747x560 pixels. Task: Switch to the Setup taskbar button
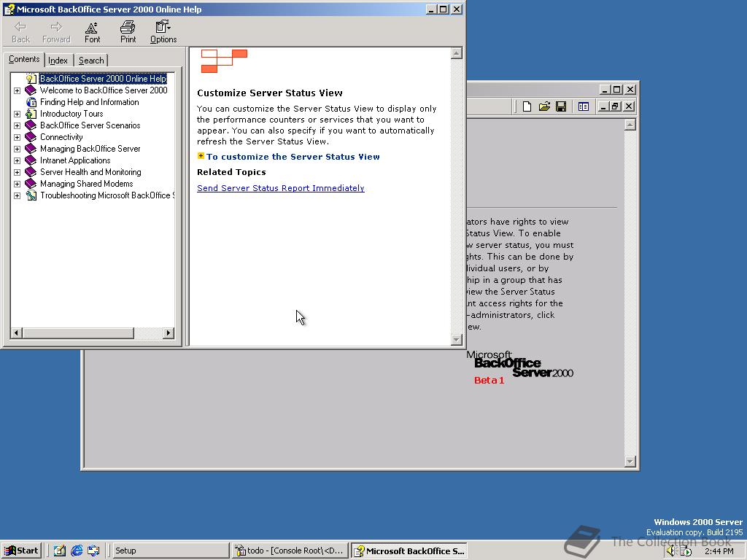(x=169, y=551)
